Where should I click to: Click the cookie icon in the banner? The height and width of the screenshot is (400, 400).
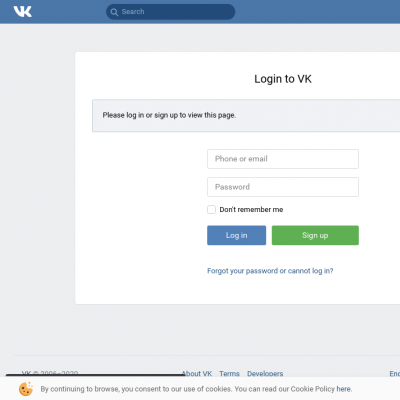26,389
